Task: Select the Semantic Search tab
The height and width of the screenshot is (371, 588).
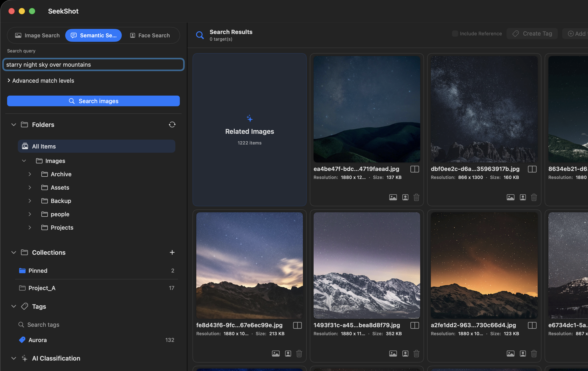Action: tap(93, 35)
